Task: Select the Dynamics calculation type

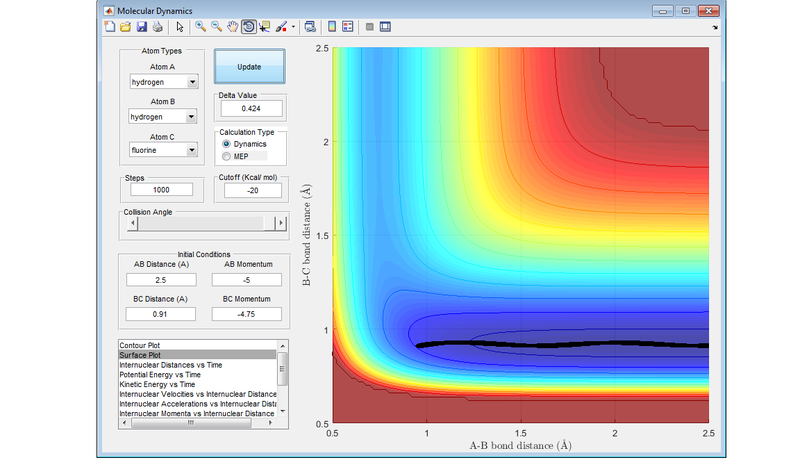Action: click(x=227, y=144)
